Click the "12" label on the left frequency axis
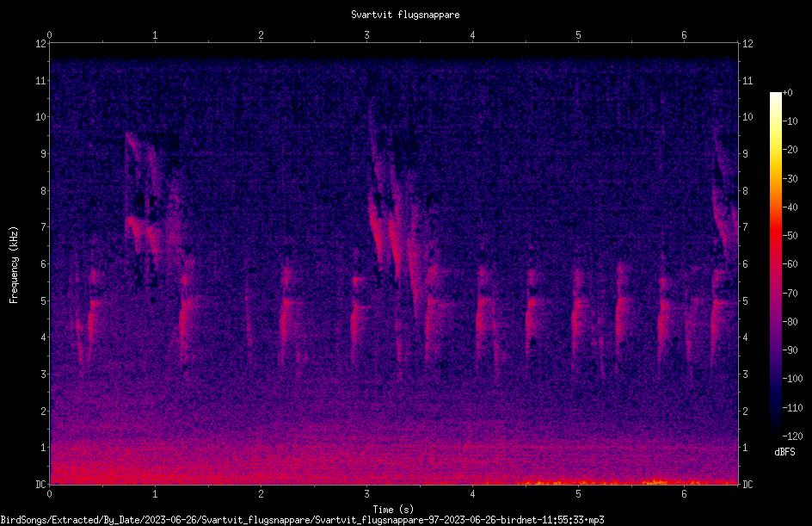812x526 pixels. pyautogui.click(x=40, y=44)
